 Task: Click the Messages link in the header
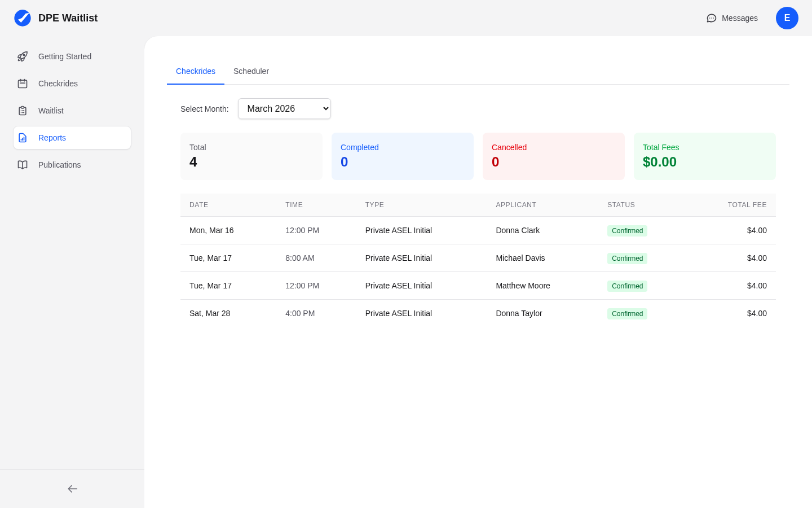pos(739,18)
